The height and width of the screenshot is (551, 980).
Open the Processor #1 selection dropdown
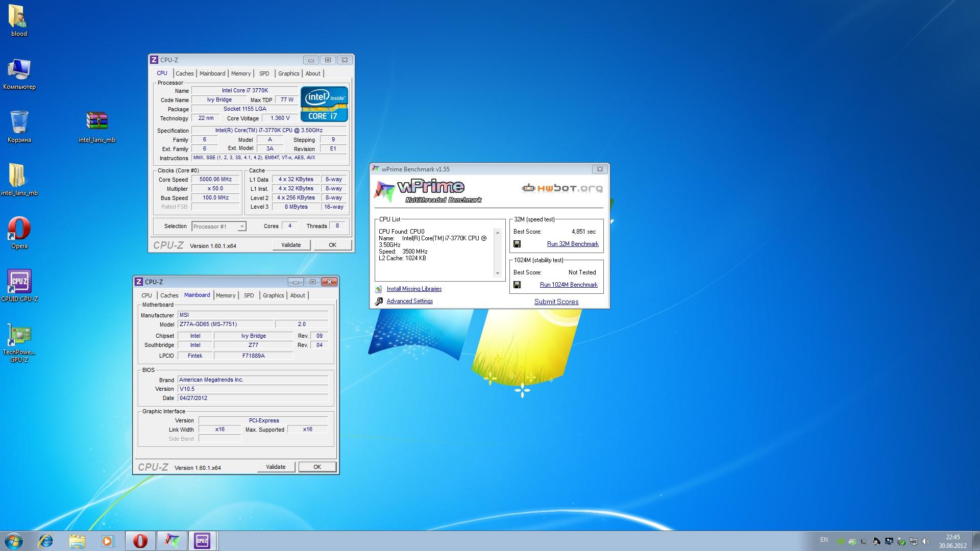coord(219,227)
